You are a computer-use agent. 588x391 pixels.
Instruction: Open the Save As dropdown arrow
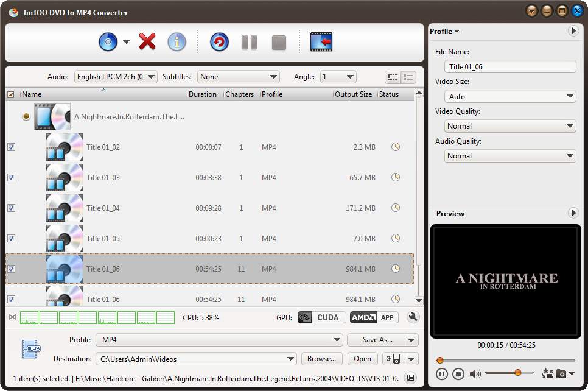pyautogui.click(x=411, y=340)
